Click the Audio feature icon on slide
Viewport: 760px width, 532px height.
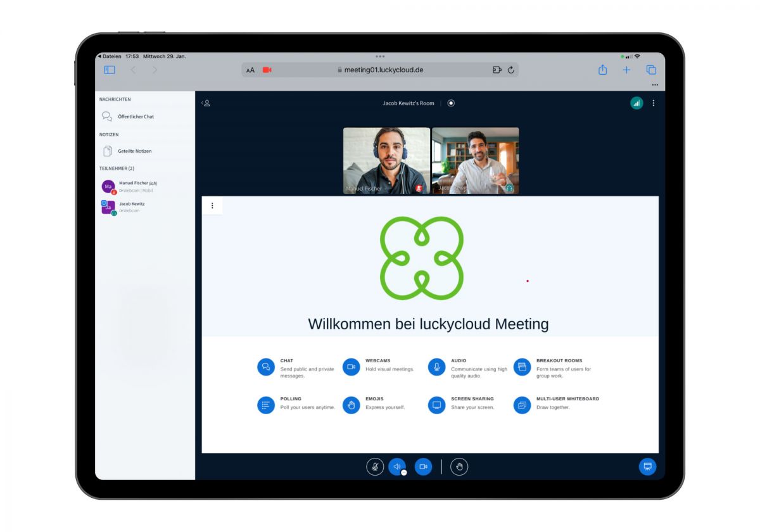(436, 367)
